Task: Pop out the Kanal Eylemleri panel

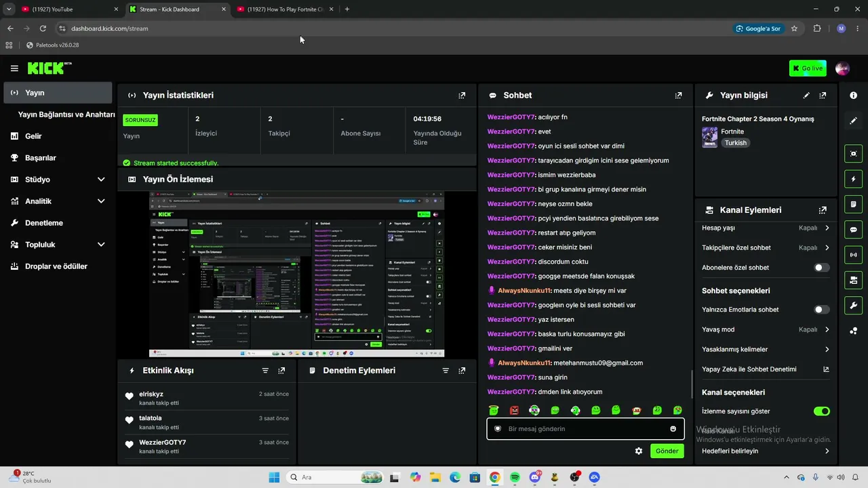Action: pyautogui.click(x=823, y=210)
